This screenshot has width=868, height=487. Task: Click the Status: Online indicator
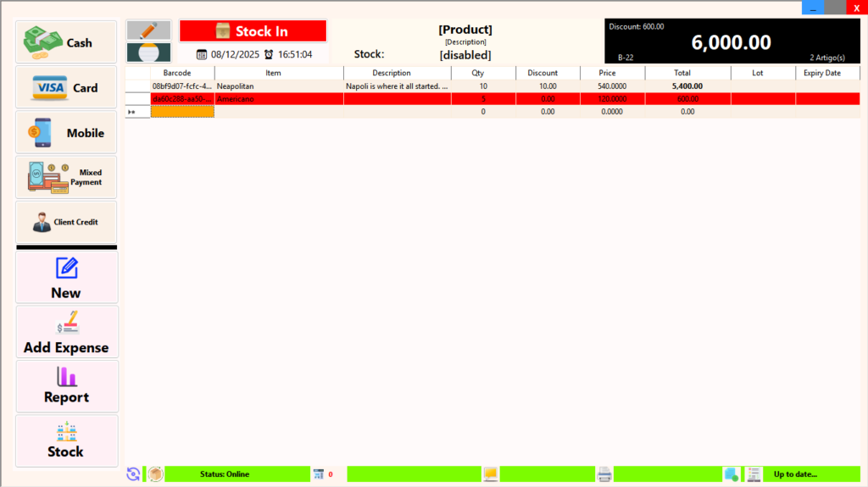(225, 473)
